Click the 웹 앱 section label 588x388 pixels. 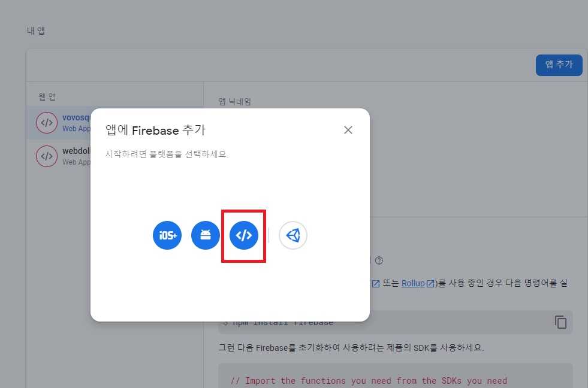(47, 96)
